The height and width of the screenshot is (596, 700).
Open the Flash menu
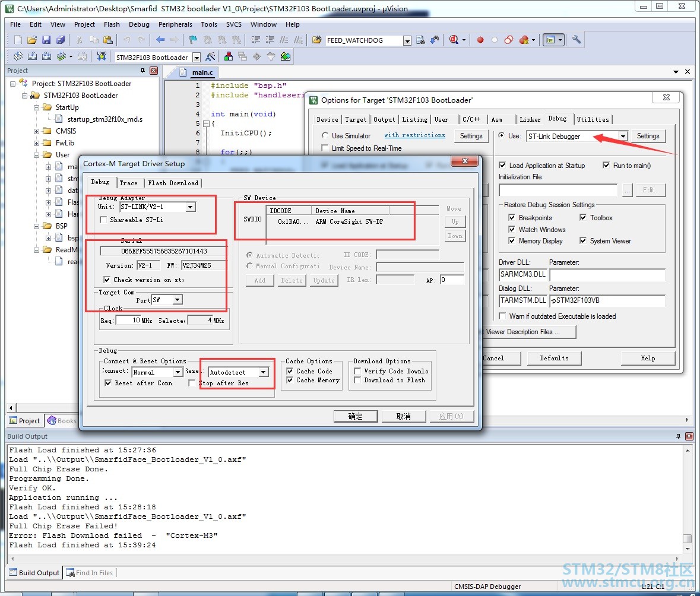click(x=112, y=24)
